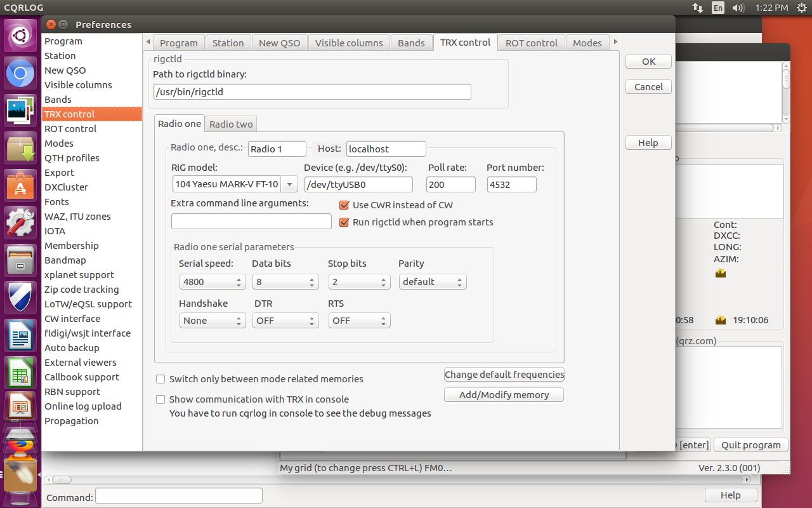Launch Chromium browser from dock
The height and width of the screenshot is (508, 812).
coord(20,74)
